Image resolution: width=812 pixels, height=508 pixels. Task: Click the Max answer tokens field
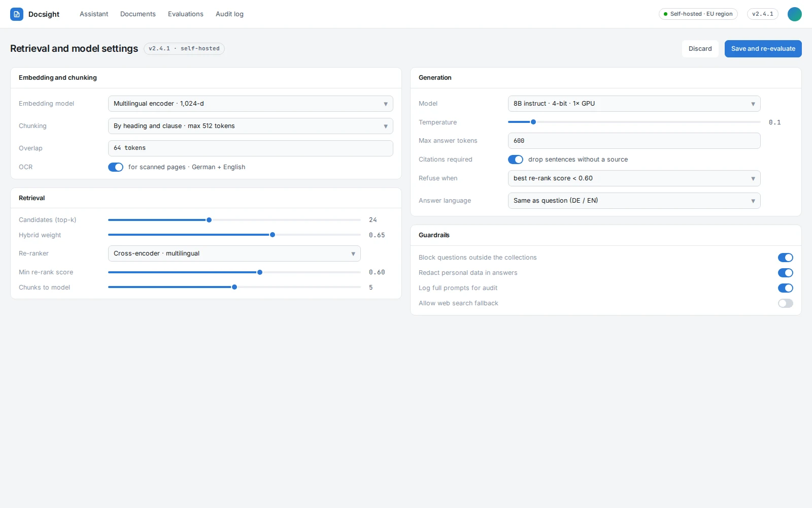point(634,141)
